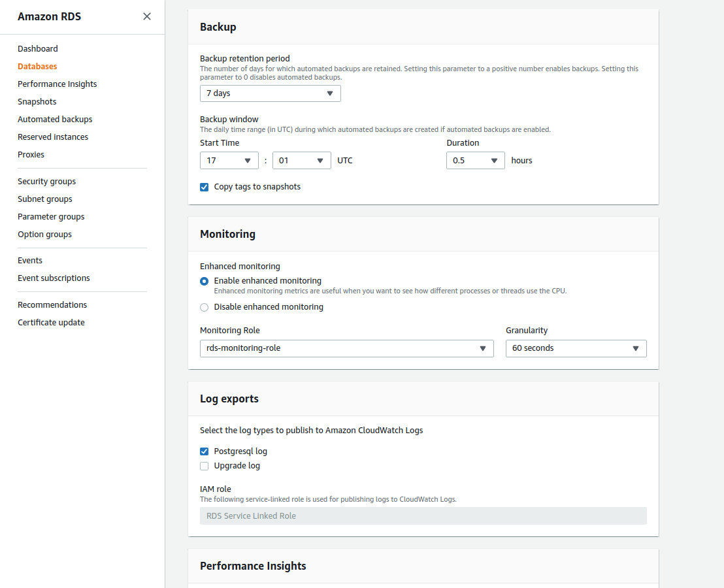Open Monitoring Role dropdown
The height and width of the screenshot is (588, 724).
pyautogui.click(x=347, y=348)
